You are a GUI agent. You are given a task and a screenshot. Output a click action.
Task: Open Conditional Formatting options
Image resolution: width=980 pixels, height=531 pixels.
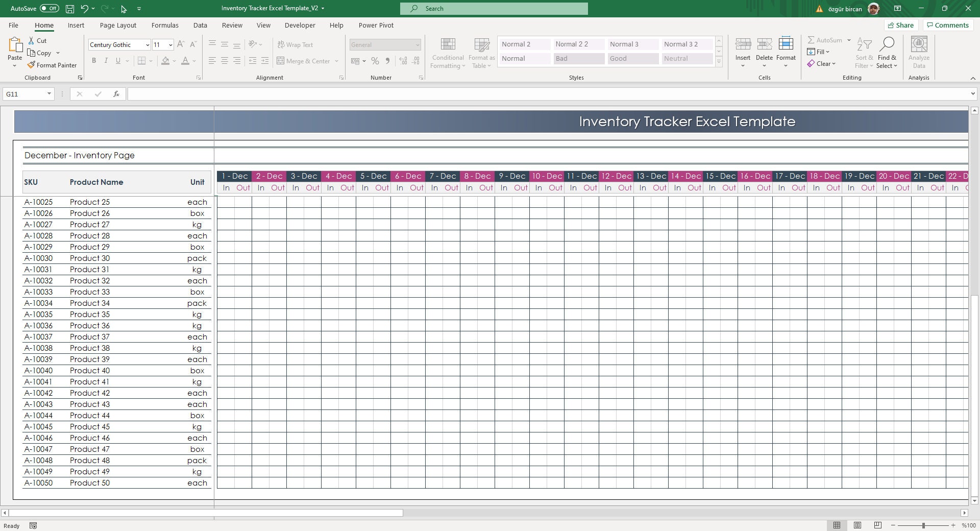pyautogui.click(x=448, y=53)
